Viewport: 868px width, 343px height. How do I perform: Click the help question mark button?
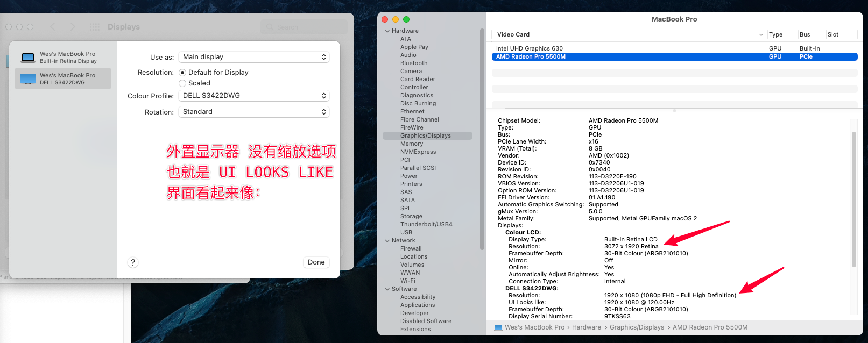click(133, 262)
